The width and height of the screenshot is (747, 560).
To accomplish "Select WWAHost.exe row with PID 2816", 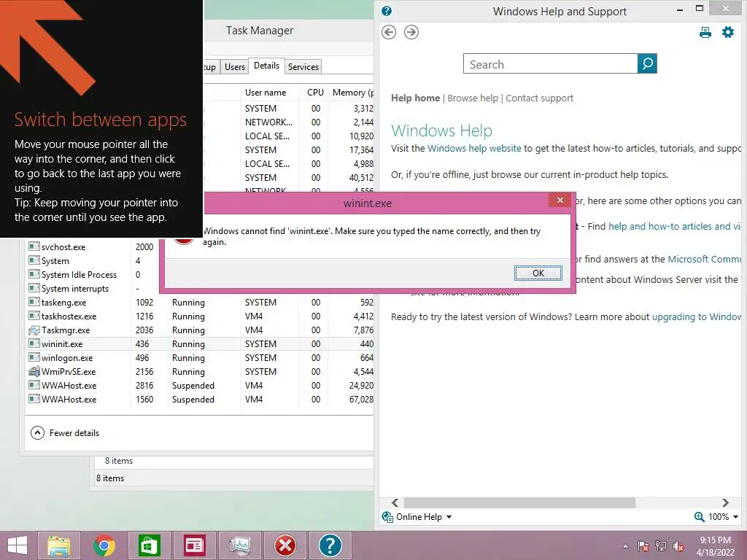I will click(199, 385).
